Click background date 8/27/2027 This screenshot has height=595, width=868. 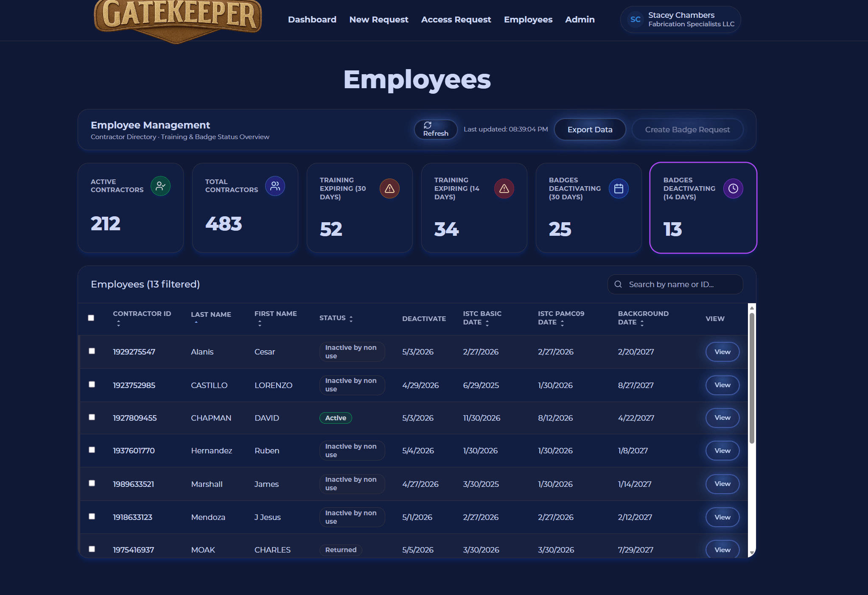click(636, 385)
